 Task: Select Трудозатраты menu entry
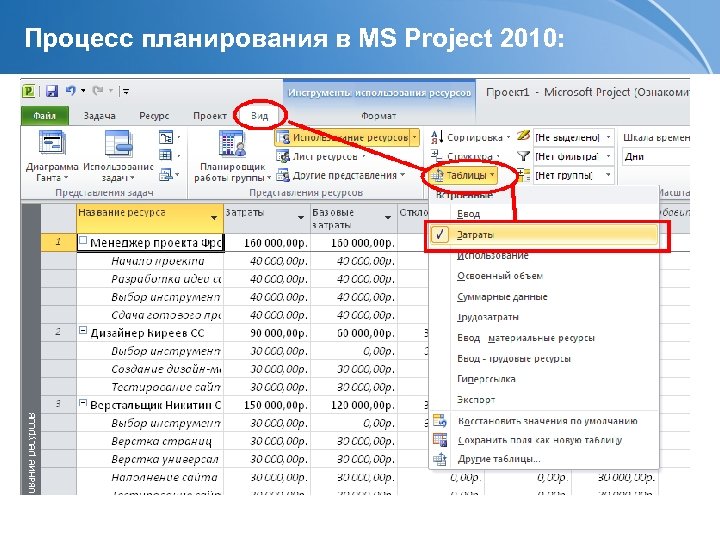pyautogui.click(x=544, y=317)
